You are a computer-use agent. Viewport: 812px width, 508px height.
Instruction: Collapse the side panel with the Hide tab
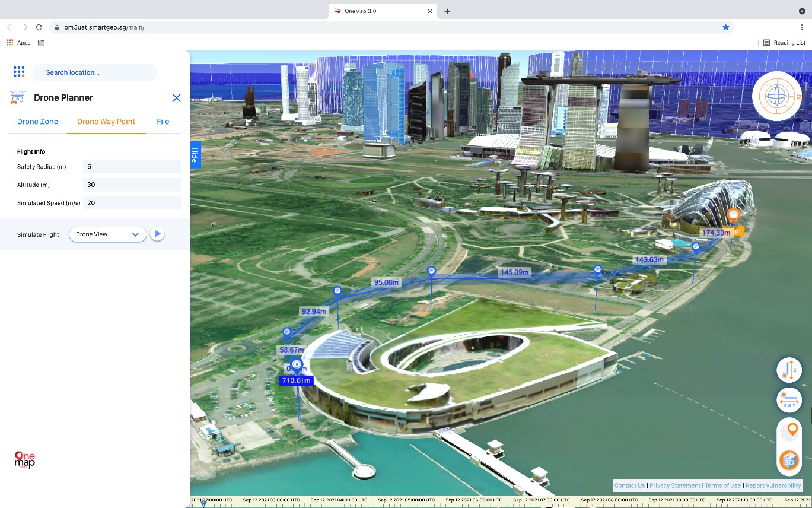tap(194, 154)
